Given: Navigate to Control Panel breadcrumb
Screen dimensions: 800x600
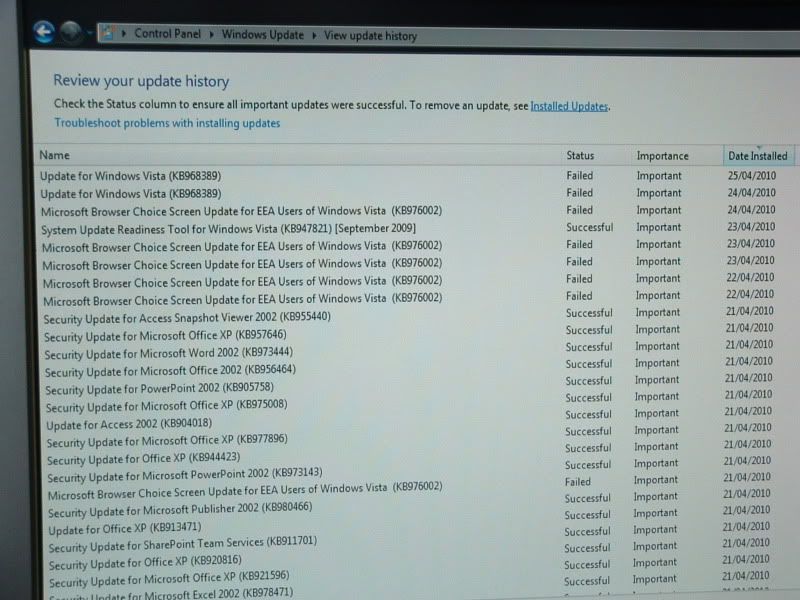Looking at the screenshot, I should pyautogui.click(x=167, y=34).
